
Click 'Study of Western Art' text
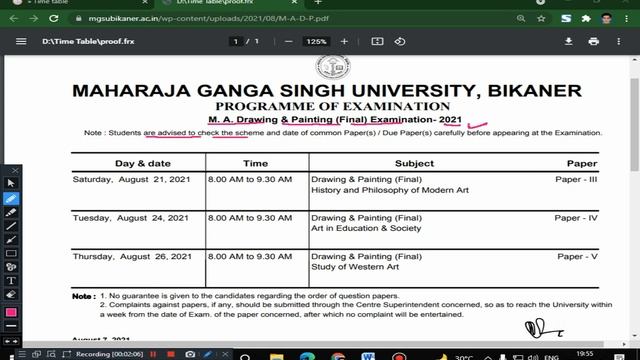point(355,267)
